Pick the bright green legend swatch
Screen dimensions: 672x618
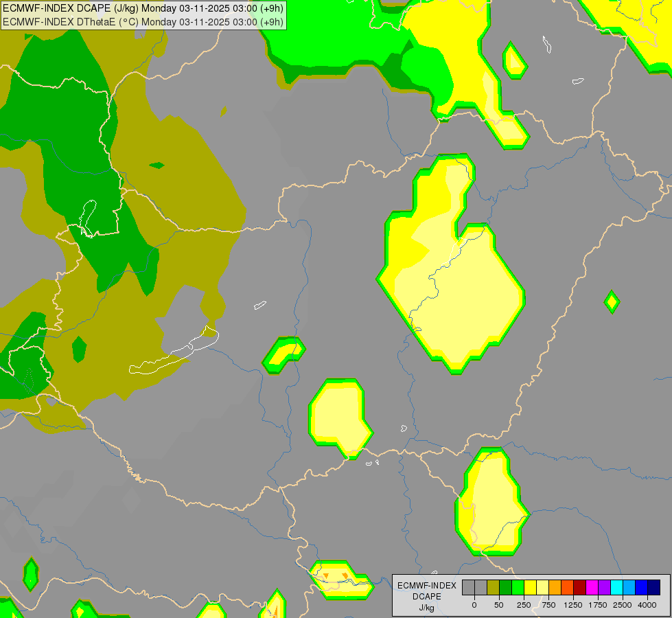pos(518,588)
